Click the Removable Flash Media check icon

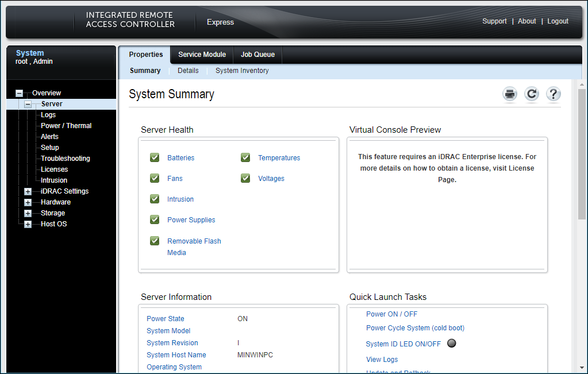(x=155, y=241)
